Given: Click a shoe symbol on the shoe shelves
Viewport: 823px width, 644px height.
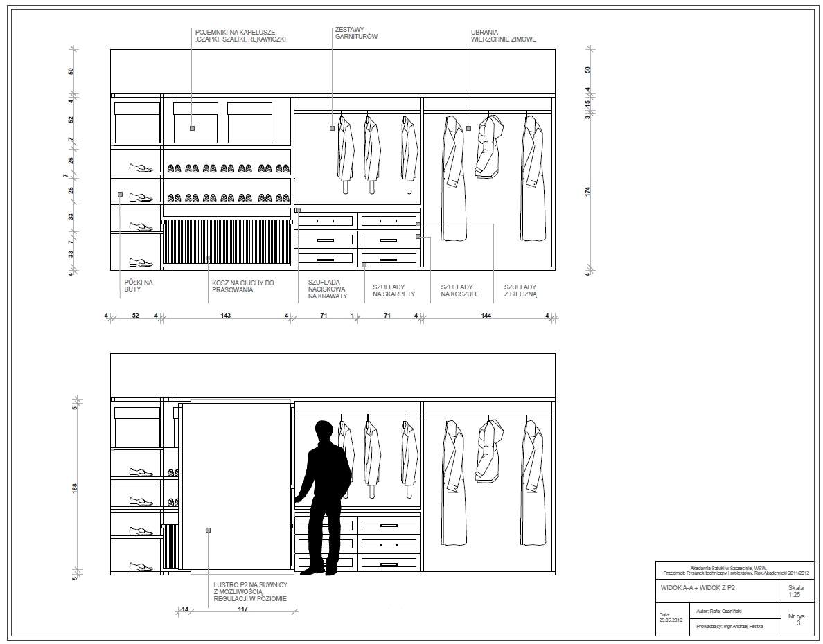Looking at the screenshot, I should (x=142, y=166).
